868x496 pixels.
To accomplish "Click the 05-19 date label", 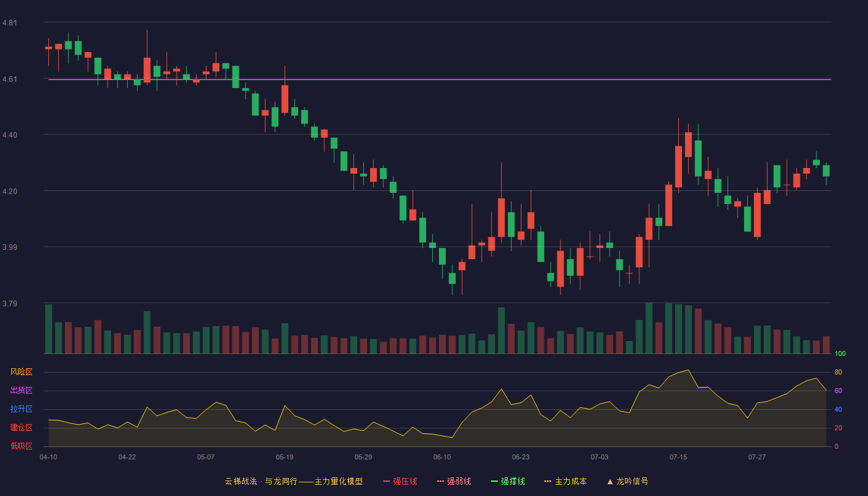I will click(285, 457).
